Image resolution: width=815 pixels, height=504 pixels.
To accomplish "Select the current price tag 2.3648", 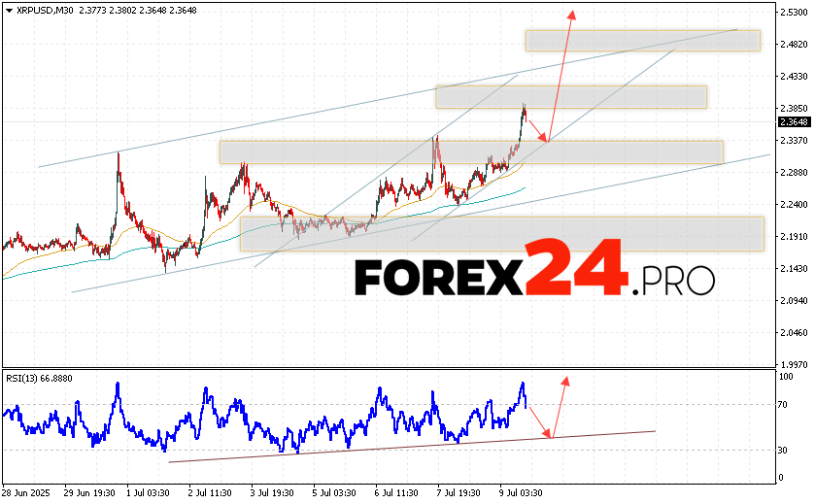I will [x=793, y=121].
